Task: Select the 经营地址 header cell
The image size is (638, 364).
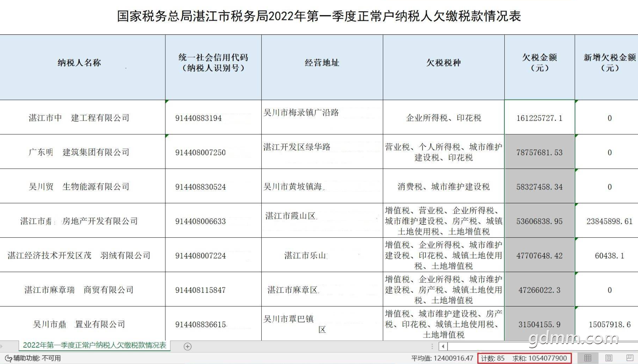Action: pos(322,67)
